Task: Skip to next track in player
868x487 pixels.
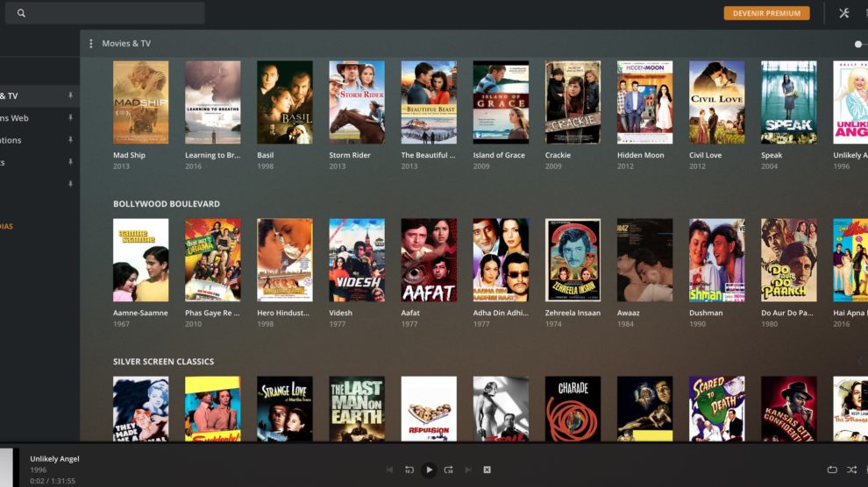Action: click(468, 469)
